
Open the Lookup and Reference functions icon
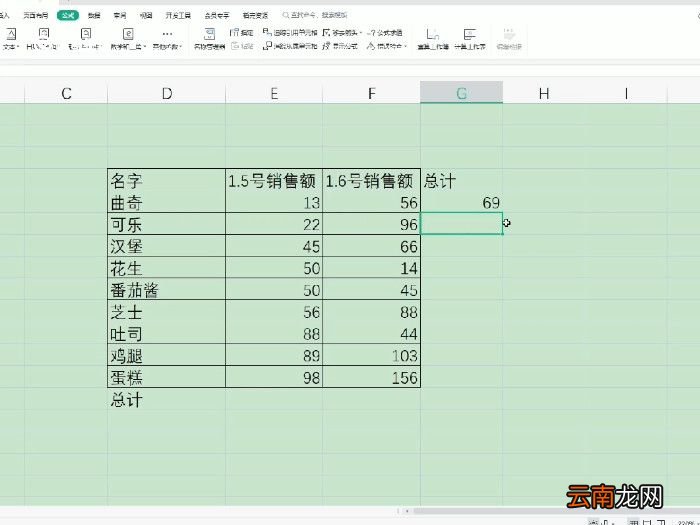86,34
